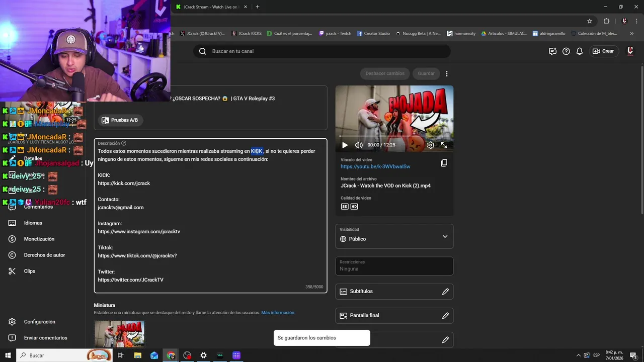This screenshot has height=362, width=644.
Task: Open the jcrack - Twitch bookmark
Action: [335, 34]
